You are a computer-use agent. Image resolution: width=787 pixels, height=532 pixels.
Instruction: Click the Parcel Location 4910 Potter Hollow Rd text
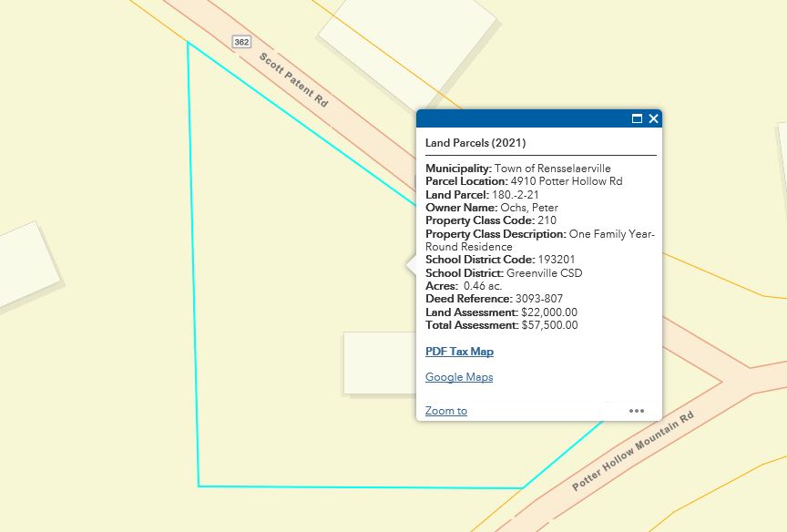tap(524, 181)
